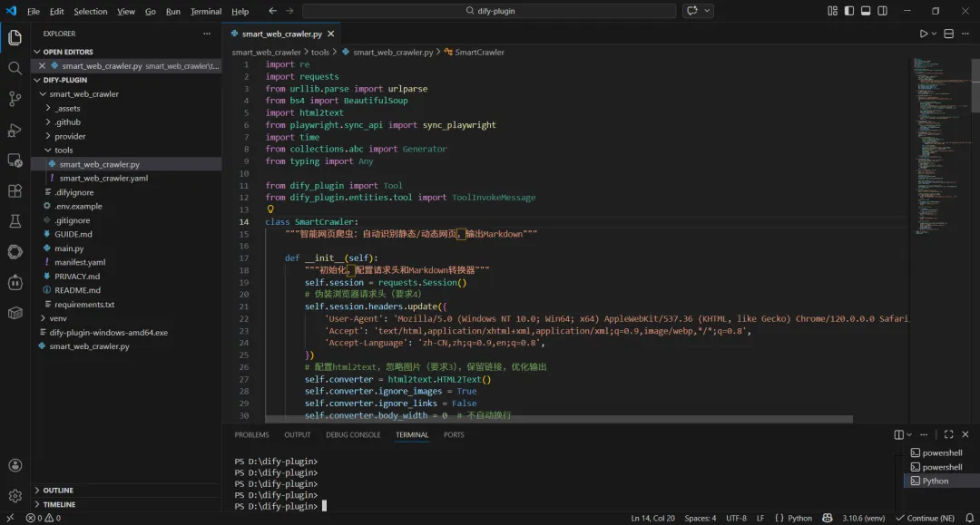This screenshot has height=525, width=980.
Task: Switch to the DEBUG CONSOLE tab
Action: click(x=353, y=435)
